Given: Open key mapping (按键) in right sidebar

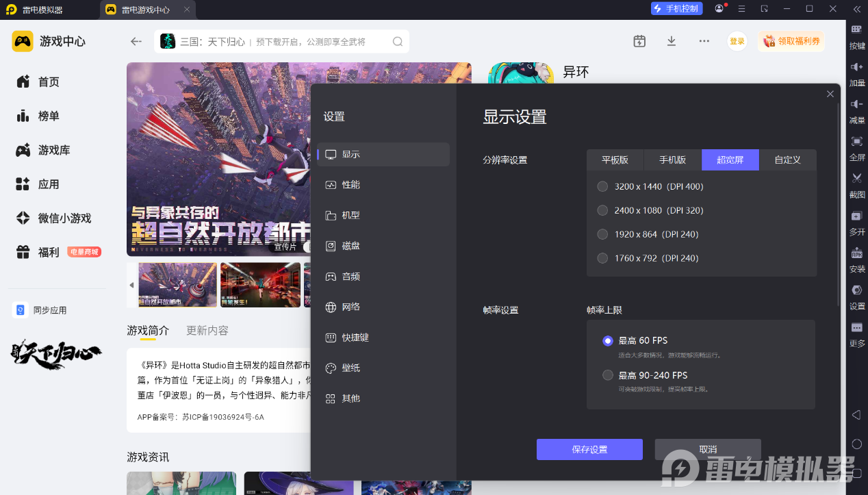Looking at the screenshot, I should click(x=856, y=30).
